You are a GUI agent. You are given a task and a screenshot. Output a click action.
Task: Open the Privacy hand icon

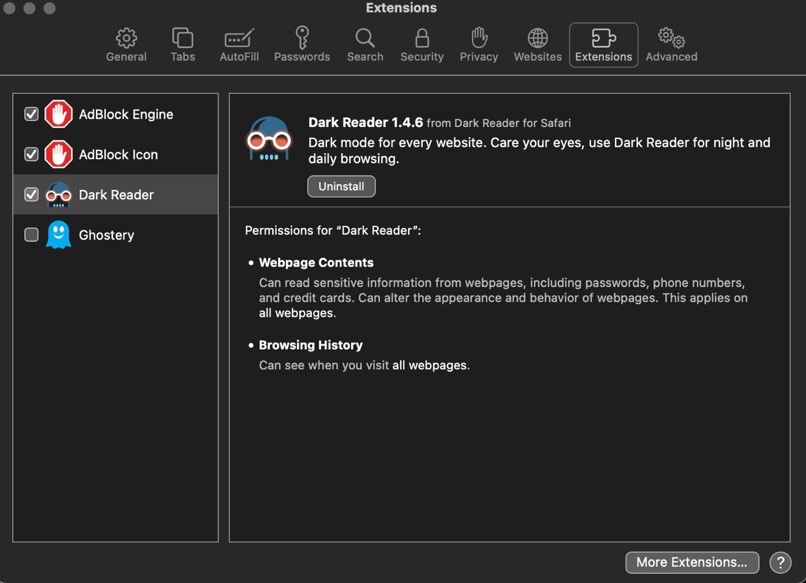(479, 38)
